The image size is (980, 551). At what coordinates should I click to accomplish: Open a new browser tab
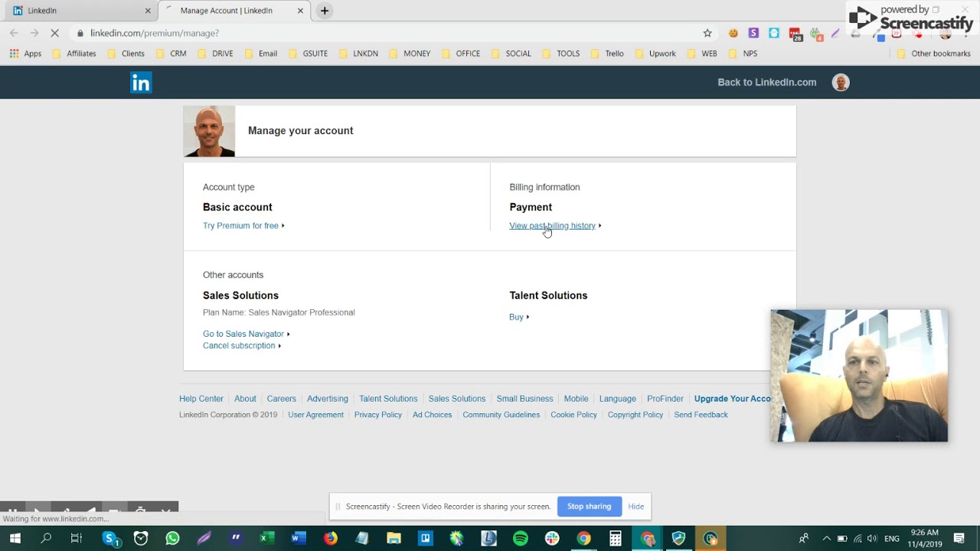pos(325,11)
